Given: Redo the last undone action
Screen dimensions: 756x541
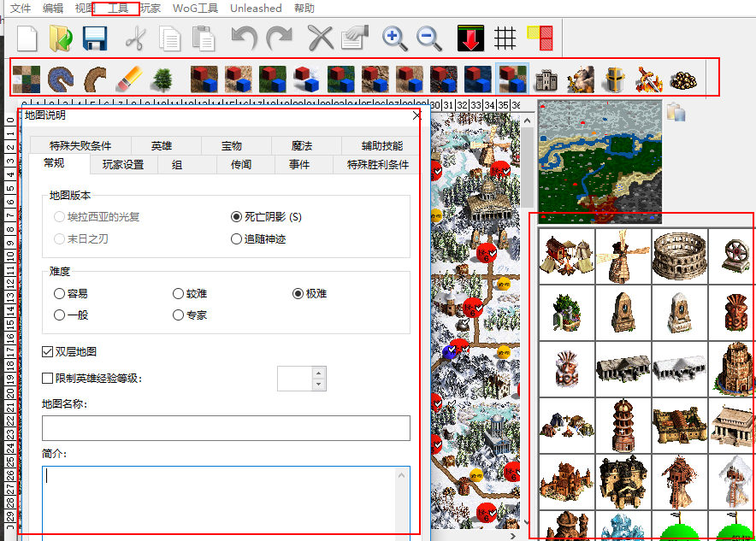Looking at the screenshot, I should [x=279, y=38].
